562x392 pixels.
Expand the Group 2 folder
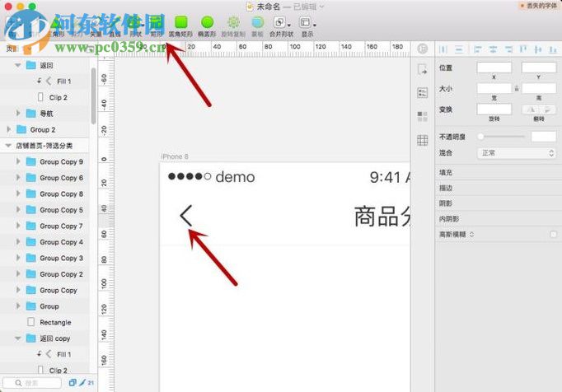8,129
